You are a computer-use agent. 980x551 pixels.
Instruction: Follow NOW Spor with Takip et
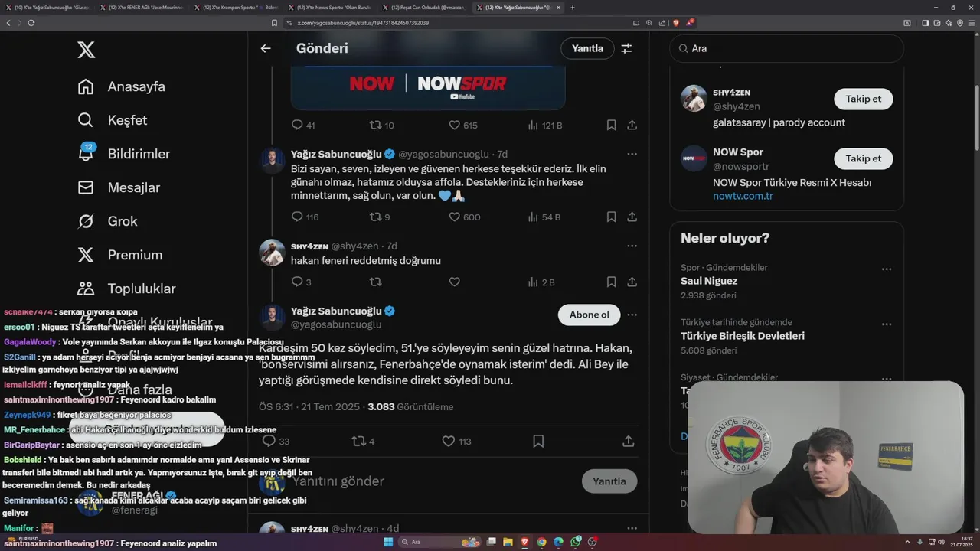point(863,158)
